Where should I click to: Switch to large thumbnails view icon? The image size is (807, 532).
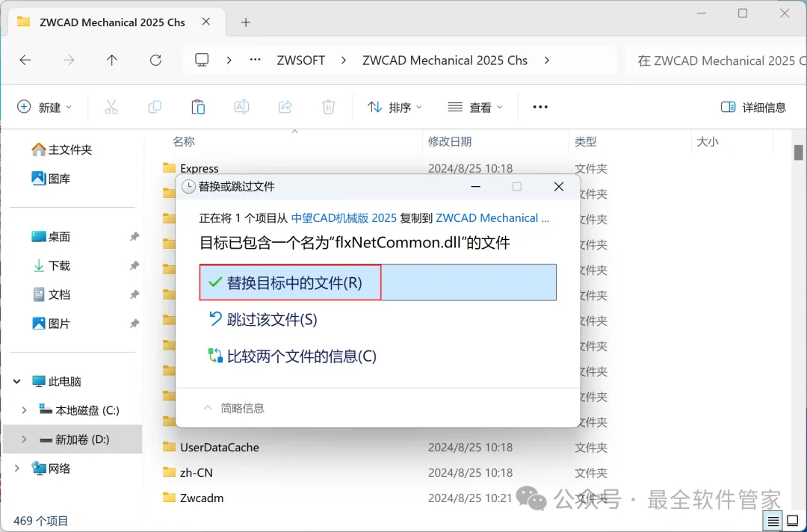(793, 522)
